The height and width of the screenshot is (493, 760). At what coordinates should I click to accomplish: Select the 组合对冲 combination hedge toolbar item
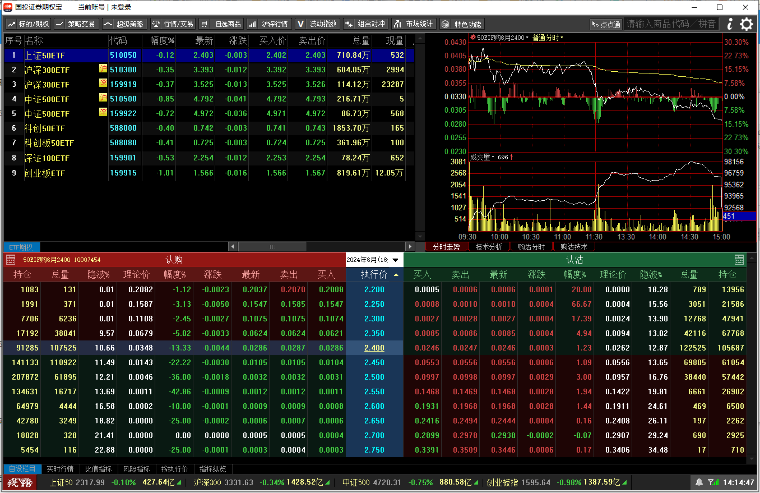(x=366, y=24)
